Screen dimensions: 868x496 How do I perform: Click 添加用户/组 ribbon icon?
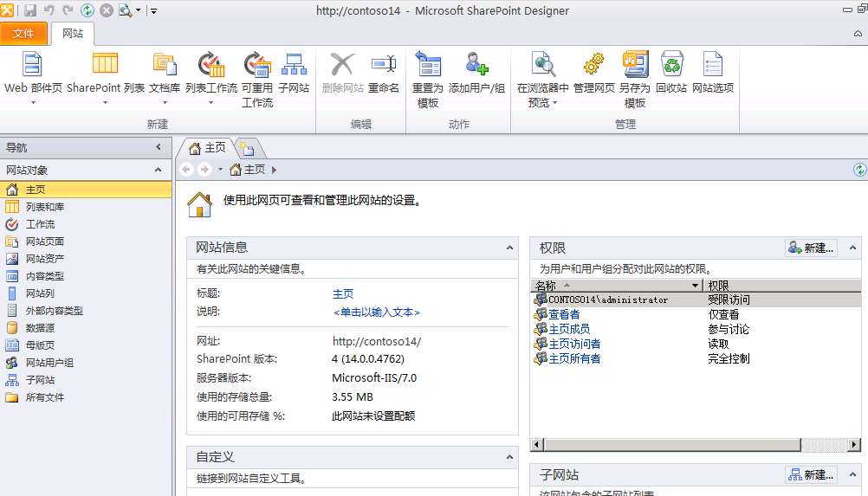(476, 64)
